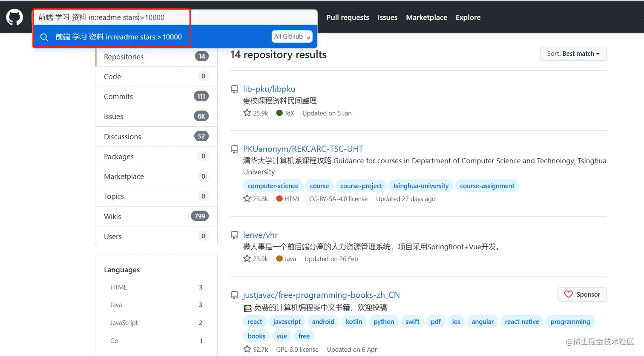Screen dimensions: 644x356
Task: Click the All GitHub search scope badge
Action: point(292,37)
